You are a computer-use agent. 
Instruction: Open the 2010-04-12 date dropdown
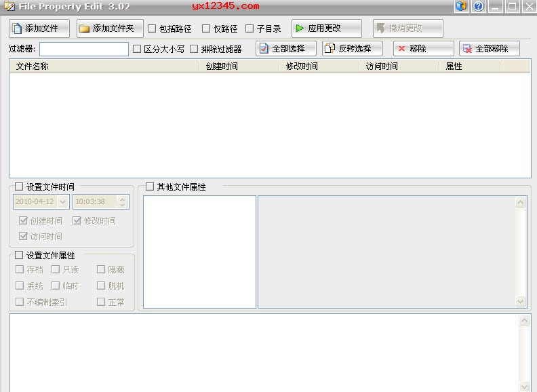point(62,202)
